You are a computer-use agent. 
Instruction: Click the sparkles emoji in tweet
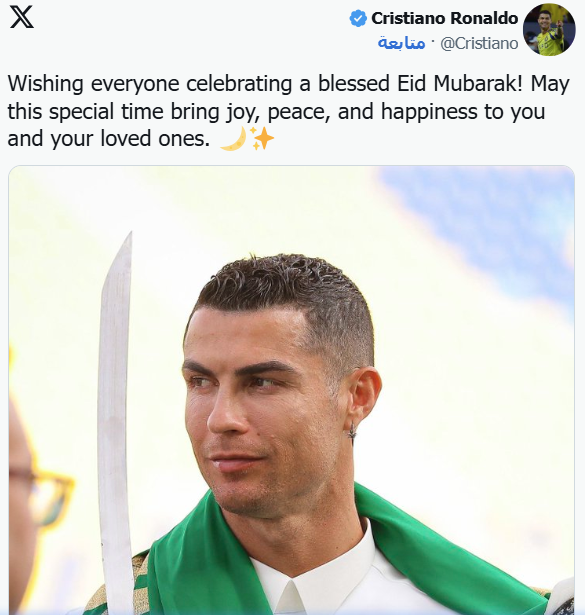262,138
